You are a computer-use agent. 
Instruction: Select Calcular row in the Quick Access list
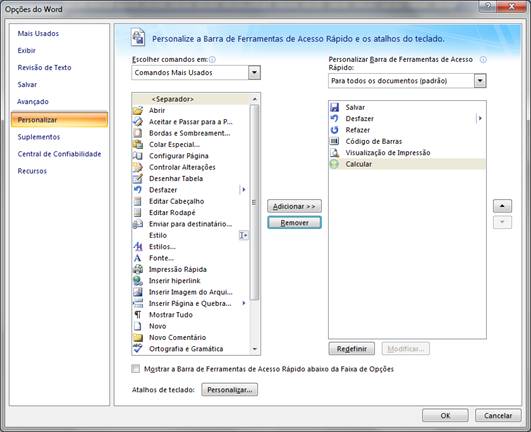[x=407, y=164]
